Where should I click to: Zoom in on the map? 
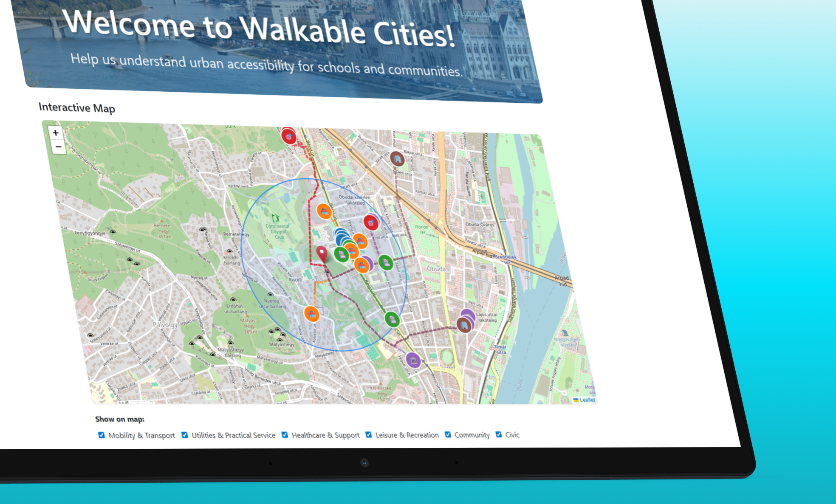click(x=56, y=133)
